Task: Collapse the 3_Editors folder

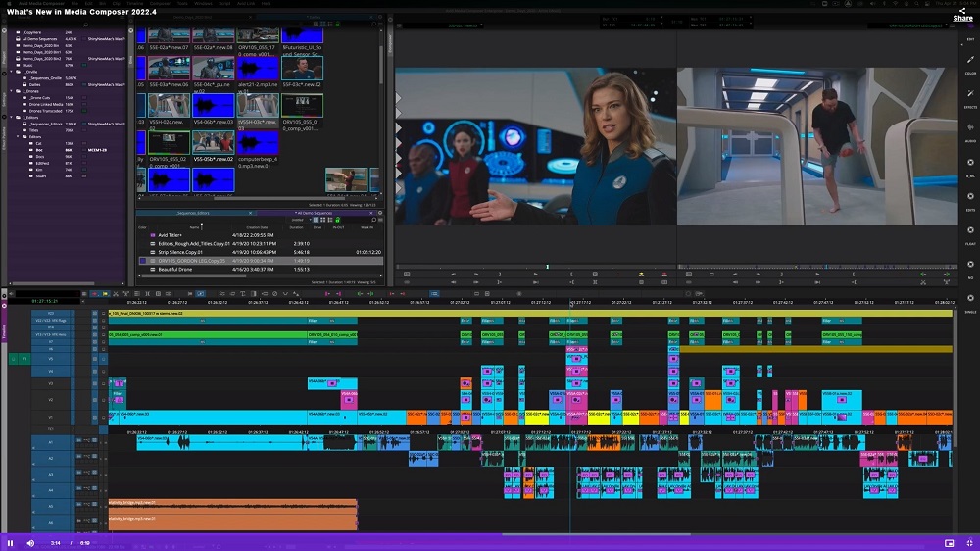Action: click(11, 117)
